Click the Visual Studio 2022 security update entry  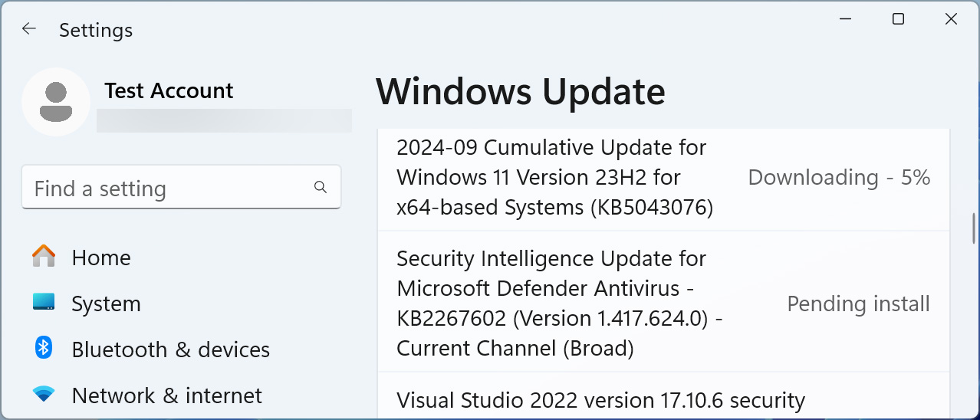click(600, 400)
